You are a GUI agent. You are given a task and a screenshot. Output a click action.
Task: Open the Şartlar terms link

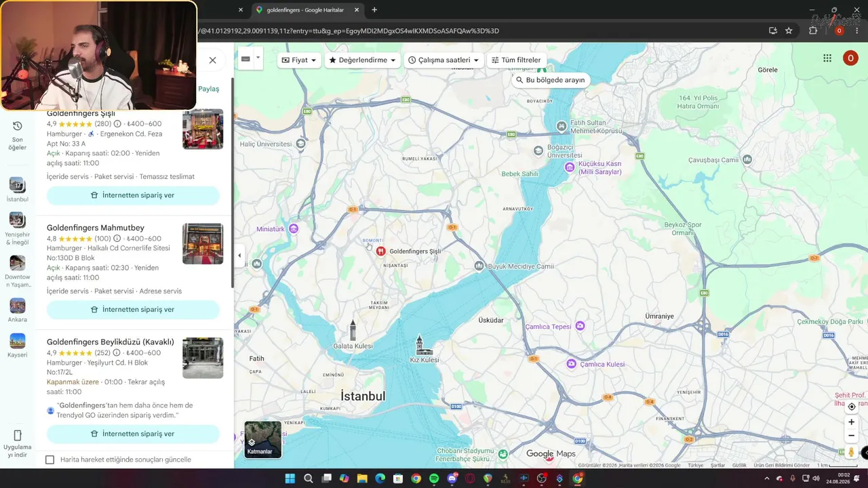(x=717, y=466)
